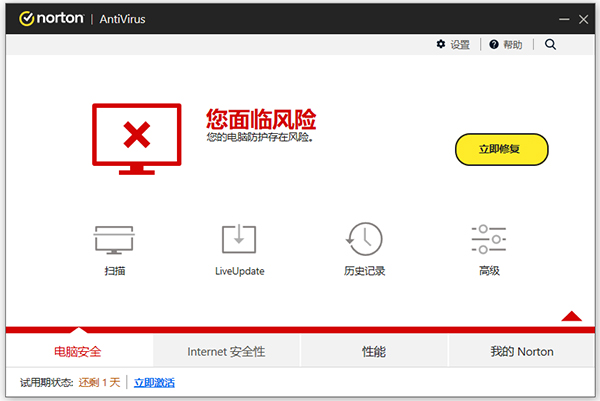The width and height of the screenshot is (600, 401).
Task: Switch to Internet 安全性 tab
Action: pyautogui.click(x=227, y=351)
